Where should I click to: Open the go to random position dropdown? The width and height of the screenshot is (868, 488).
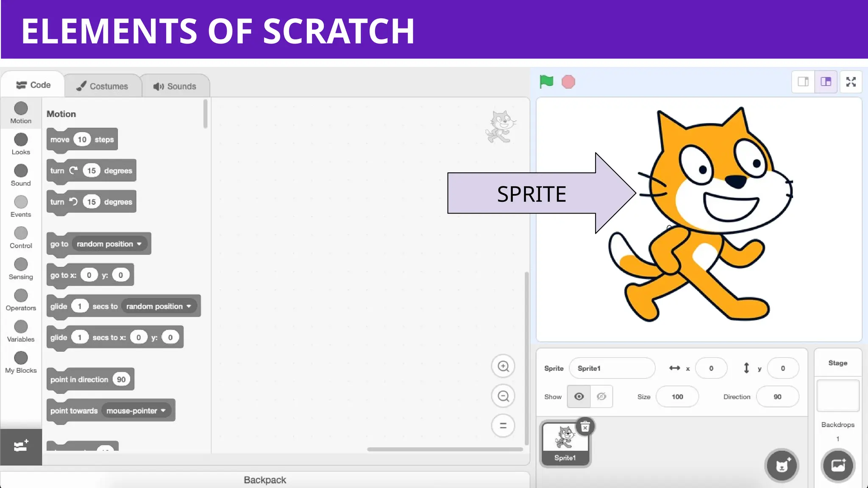coord(109,244)
